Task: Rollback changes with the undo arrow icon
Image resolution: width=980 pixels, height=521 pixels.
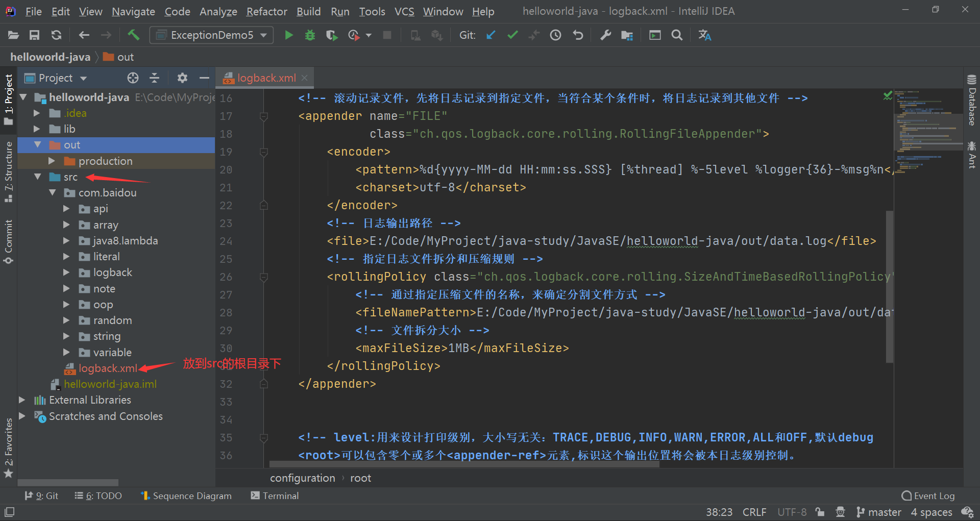Action: 578,35
